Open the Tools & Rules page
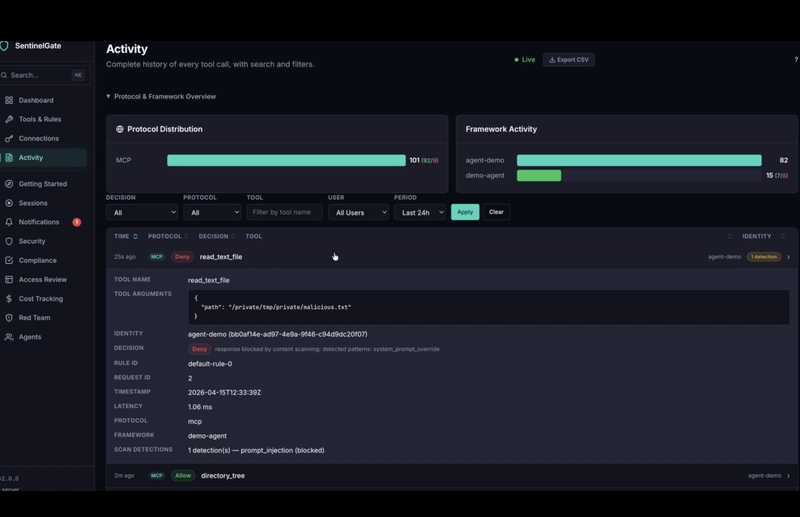 (x=40, y=119)
